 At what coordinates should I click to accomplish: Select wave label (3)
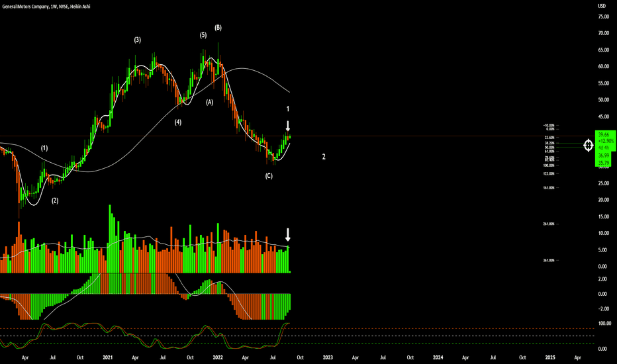point(137,40)
